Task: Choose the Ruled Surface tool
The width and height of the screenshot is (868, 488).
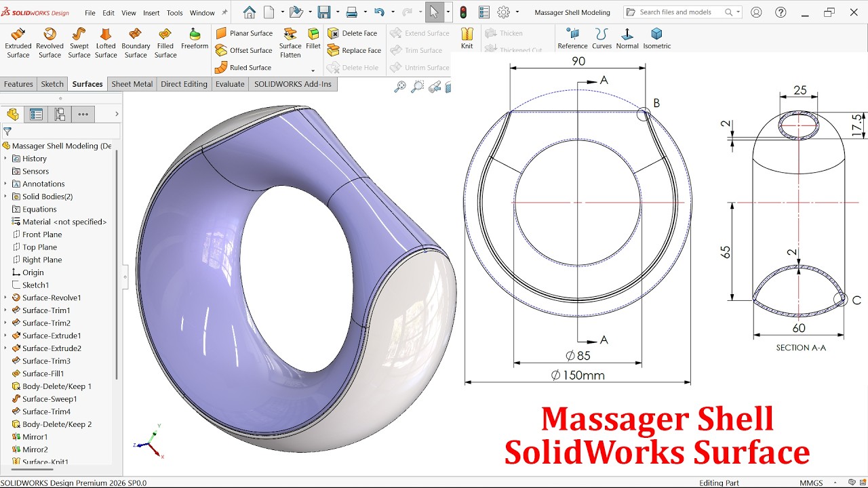Action: click(x=243, y=68)
